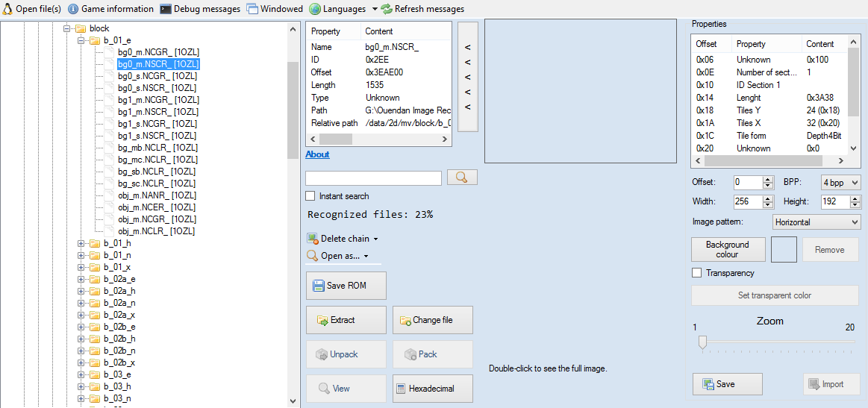Click the magnifier search icon button
This screenshot has height=408, width=868.
coord(462,178)
